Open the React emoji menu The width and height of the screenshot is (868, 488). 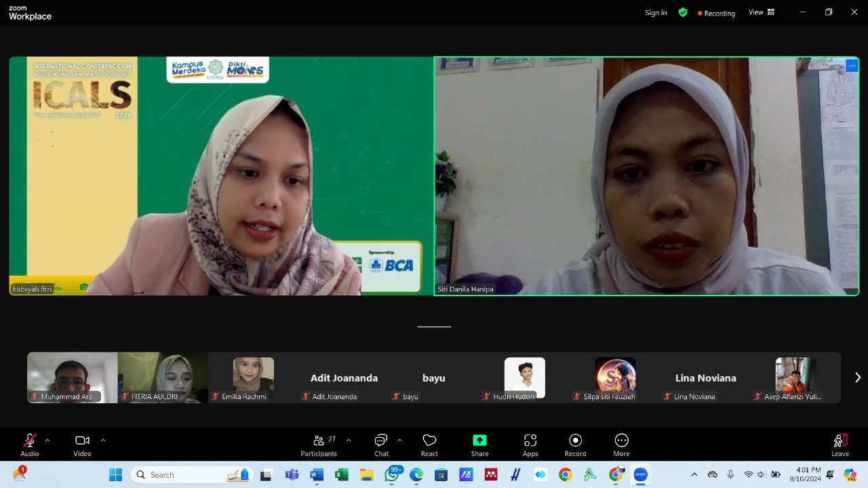[x=429, y=445]
